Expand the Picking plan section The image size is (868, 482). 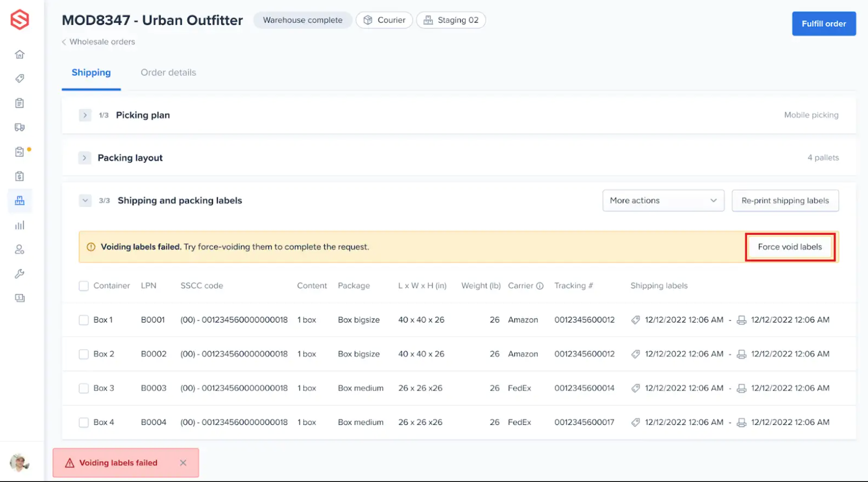85,115
